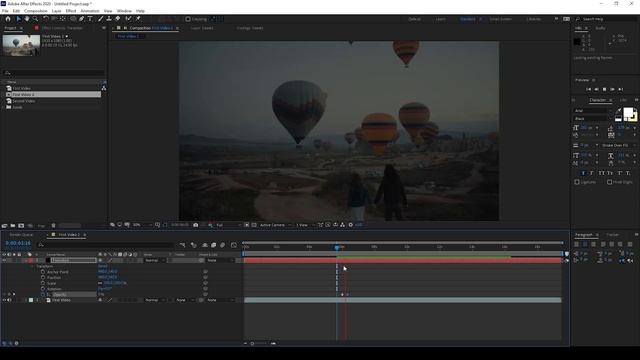This screenshot has width=640, height=360.
Task: Select the Puppet Pin tool
Action: [x=138, y=19]
